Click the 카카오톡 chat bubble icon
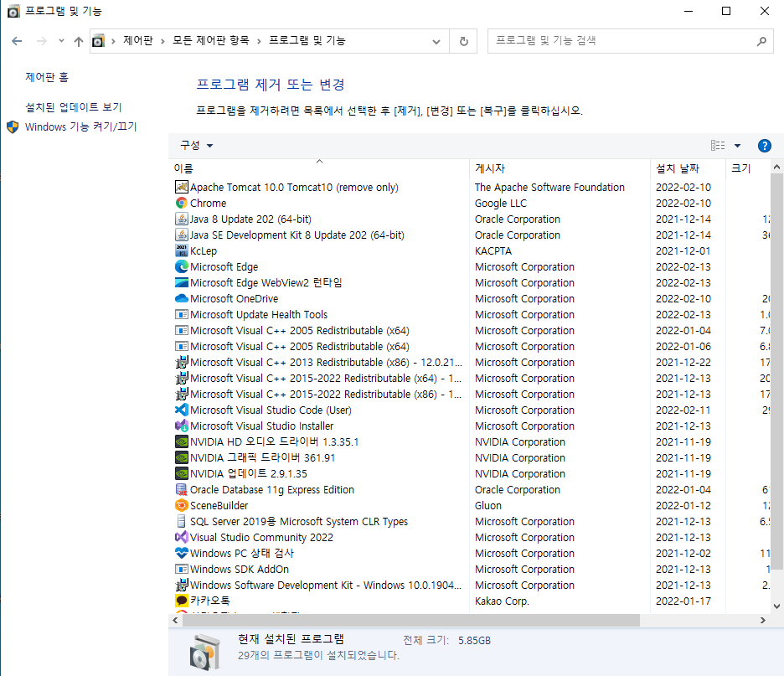Image resolution: width=784 pixels, height=676 pixels. tap(182, 601)
